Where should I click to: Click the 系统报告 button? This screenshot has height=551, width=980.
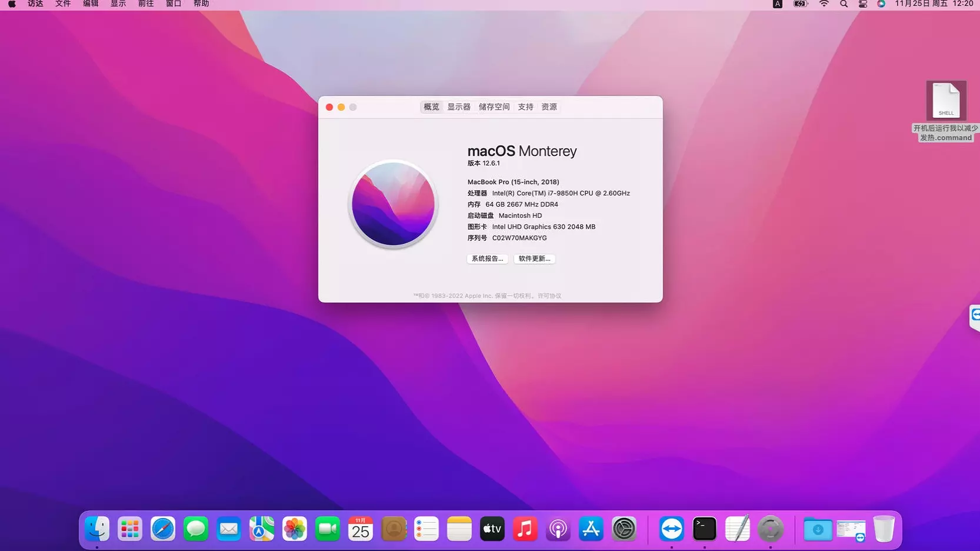(x=487, y=259)
